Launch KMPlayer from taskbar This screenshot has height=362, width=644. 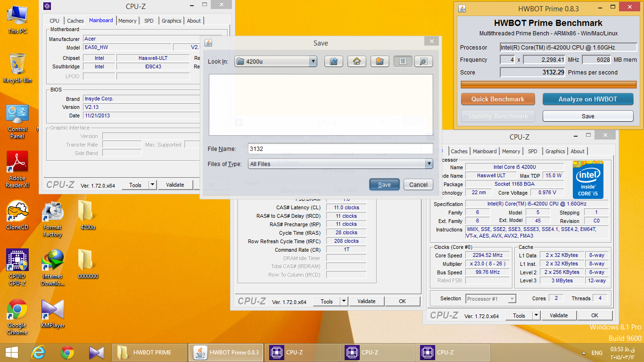[x=96, y=352]
